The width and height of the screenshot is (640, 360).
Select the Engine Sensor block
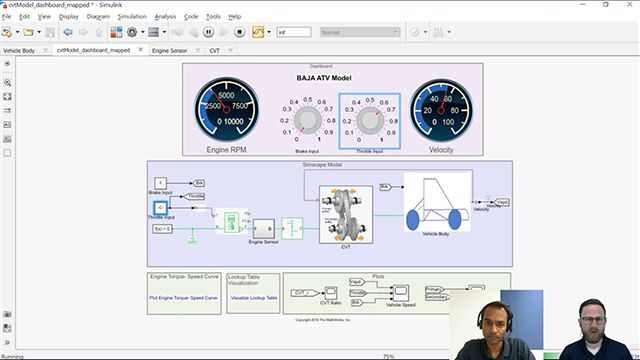(x=264, y=229)
